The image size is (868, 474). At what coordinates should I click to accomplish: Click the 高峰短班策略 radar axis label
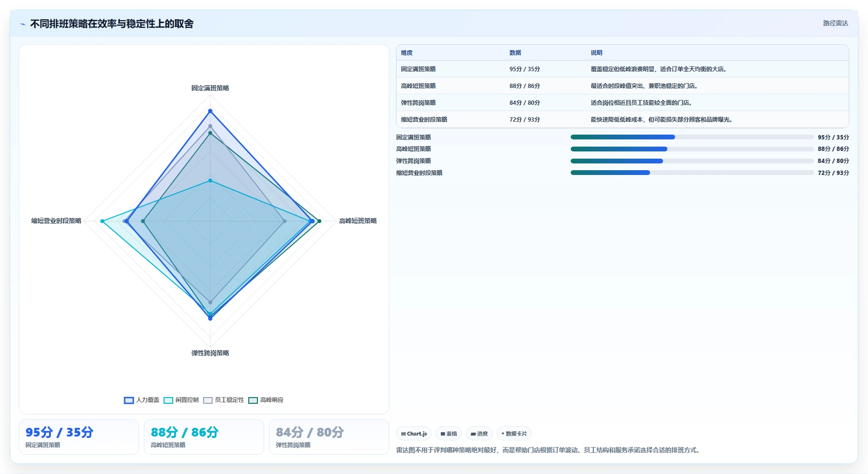[x=358, y=221]
